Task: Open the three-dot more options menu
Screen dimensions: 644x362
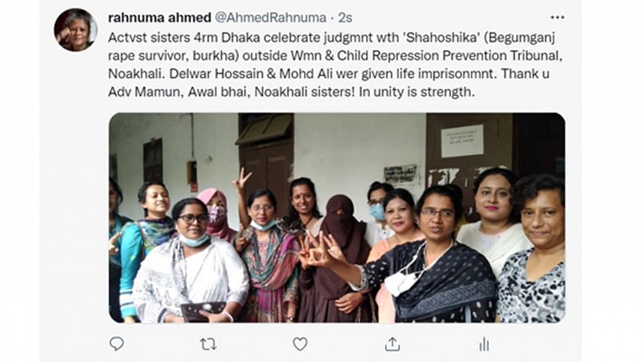Action: click(557, 17)
